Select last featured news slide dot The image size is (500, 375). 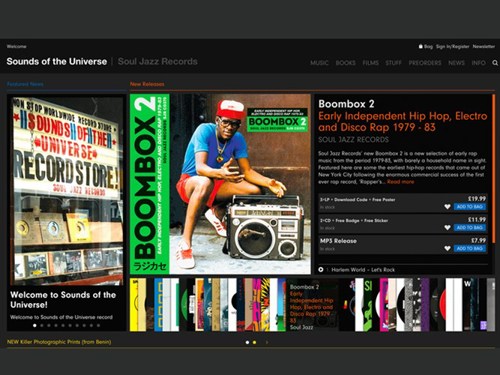click(98, 325)
